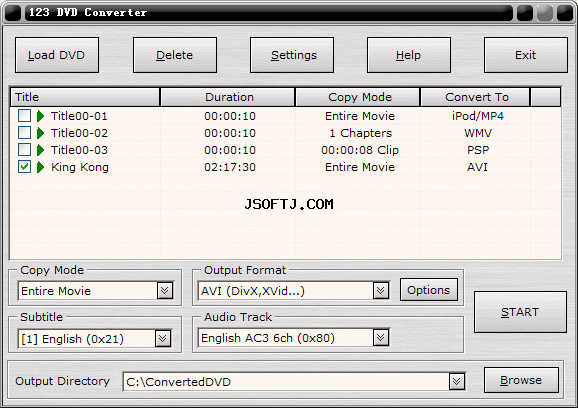
Task: Click the green play arrow for King Kong
Action: tap(41, 167)
